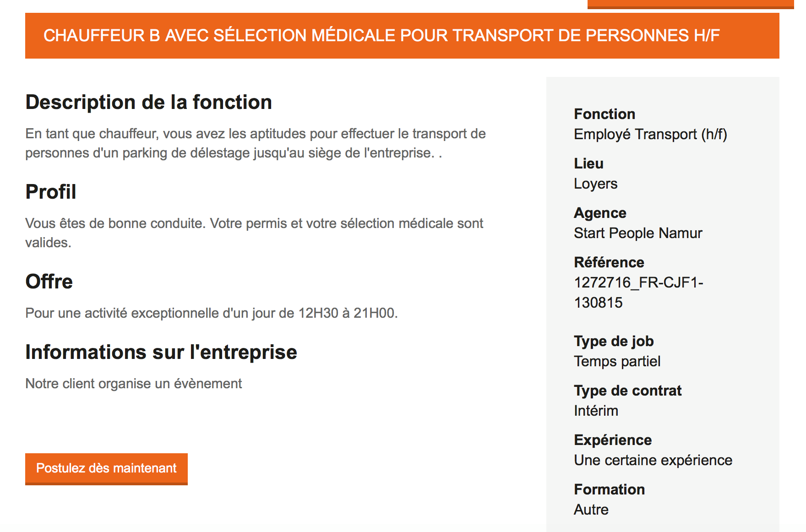806x532 pixels.
Task: Click the orange button at top right
Action: (x=691, y=4)
